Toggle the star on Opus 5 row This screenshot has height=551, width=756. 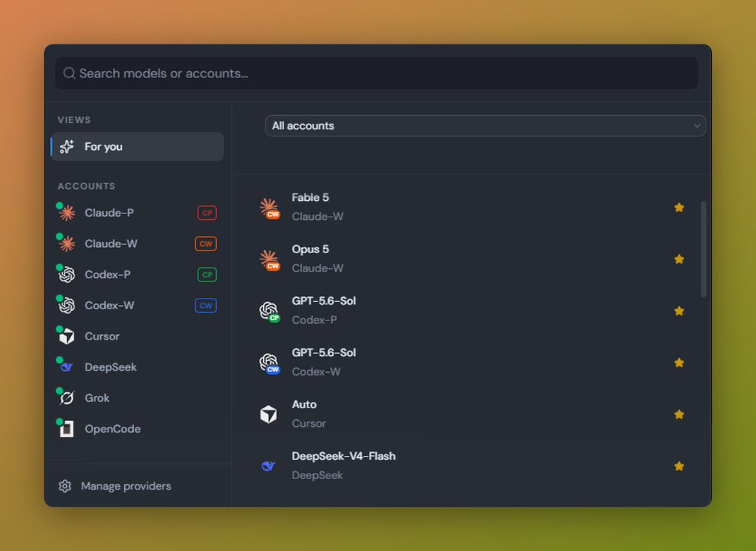[x=679, y=259]
